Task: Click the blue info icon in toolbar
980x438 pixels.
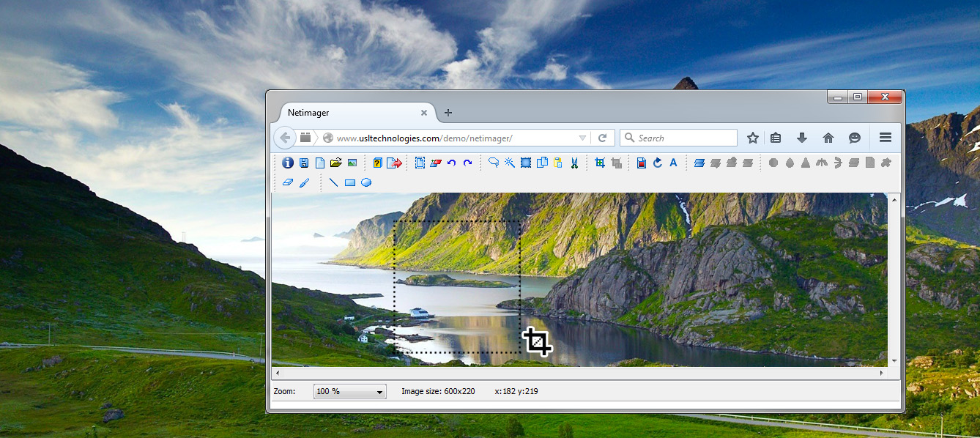Action: [x=288, y=163]
